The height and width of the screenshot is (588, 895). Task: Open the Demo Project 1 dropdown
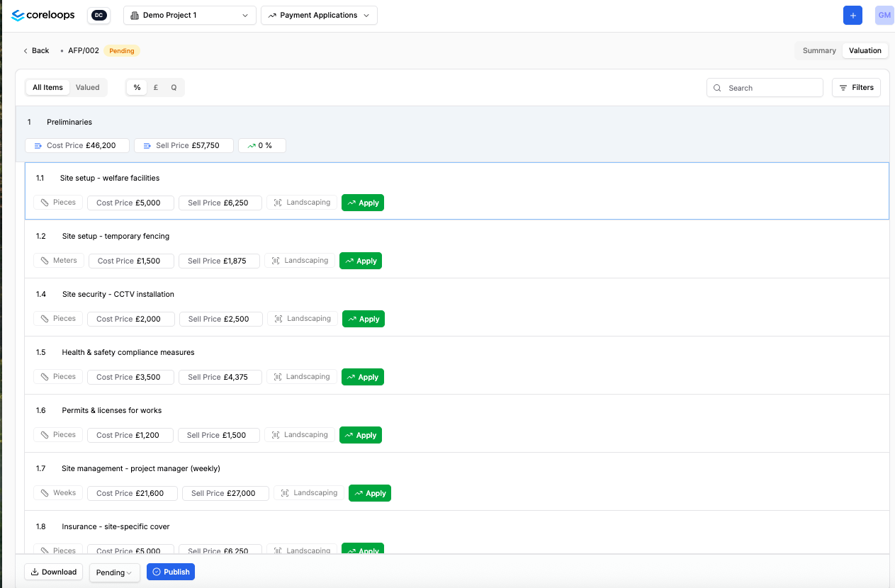click(189, 15)
